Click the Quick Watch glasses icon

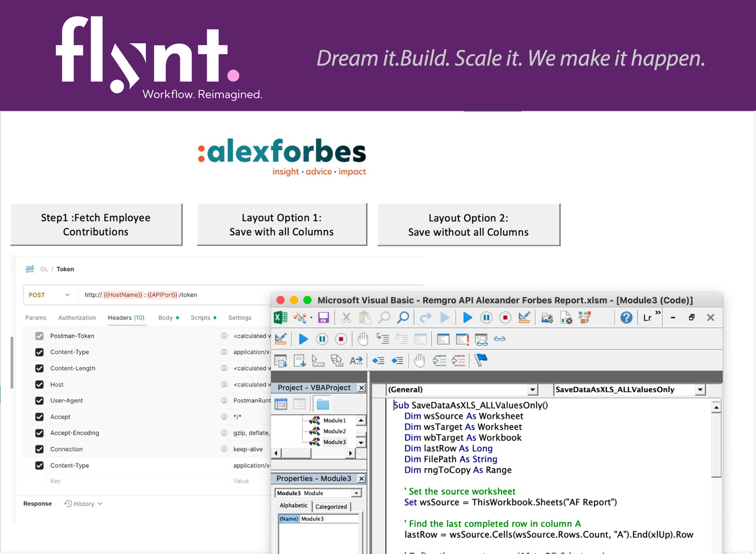pyautogui.click(x=499, y=339)
